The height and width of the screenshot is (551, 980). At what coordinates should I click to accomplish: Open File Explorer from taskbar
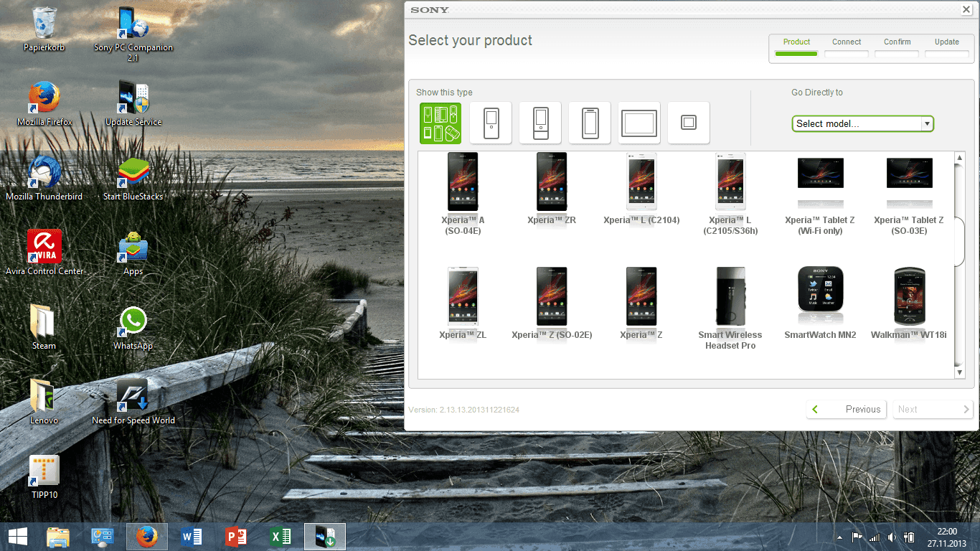pyautogui.click(x=58, y=537)
